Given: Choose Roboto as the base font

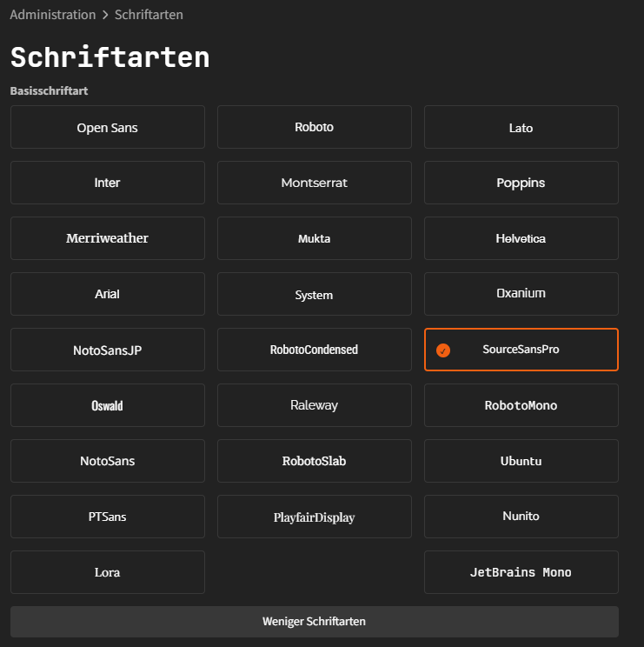Looking at the screenshot, I should [x=314, y=128].
